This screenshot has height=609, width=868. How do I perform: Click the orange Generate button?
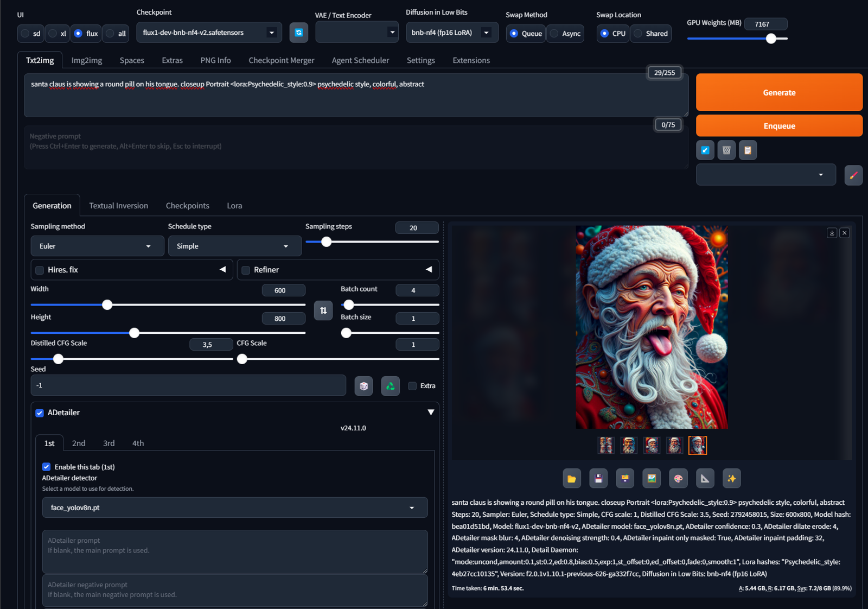(779, 92)
